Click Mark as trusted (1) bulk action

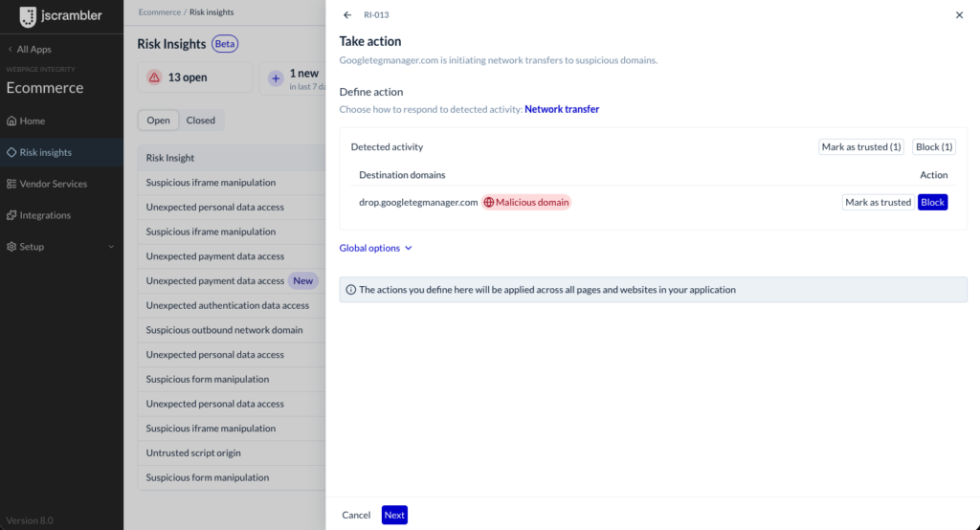(x=861, y=147)
